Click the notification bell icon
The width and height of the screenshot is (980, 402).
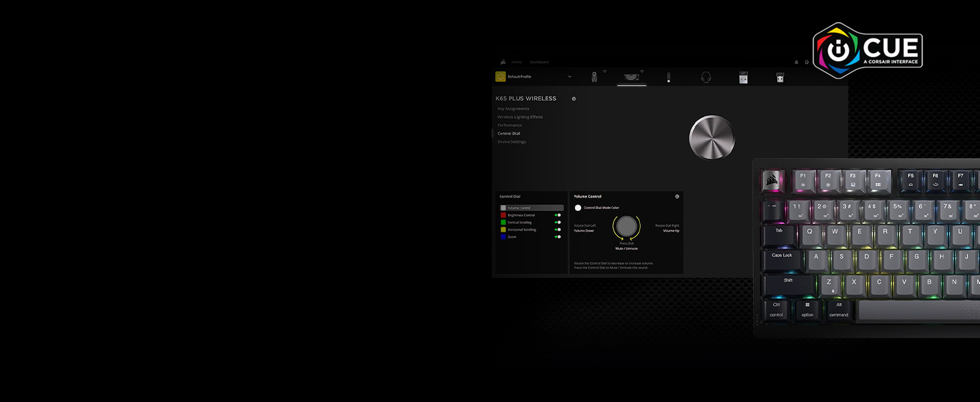pos(796,62)
